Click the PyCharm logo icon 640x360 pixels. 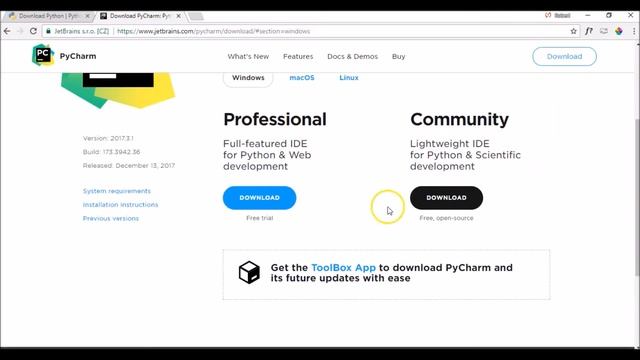point(43,55)
